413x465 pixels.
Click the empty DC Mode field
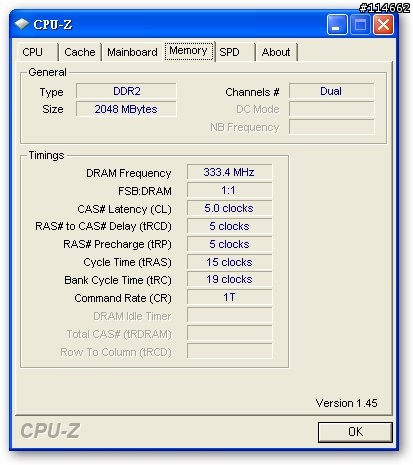point(331,109)
